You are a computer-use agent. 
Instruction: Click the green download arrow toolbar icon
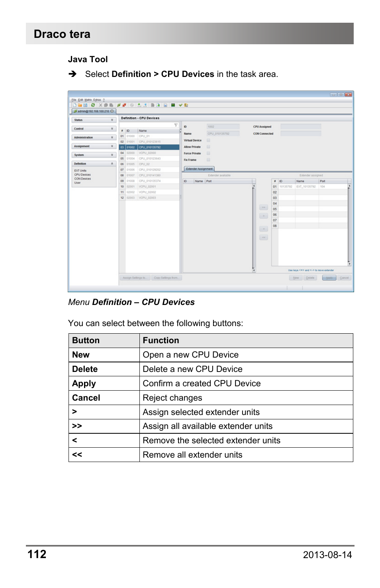point(139,105)
